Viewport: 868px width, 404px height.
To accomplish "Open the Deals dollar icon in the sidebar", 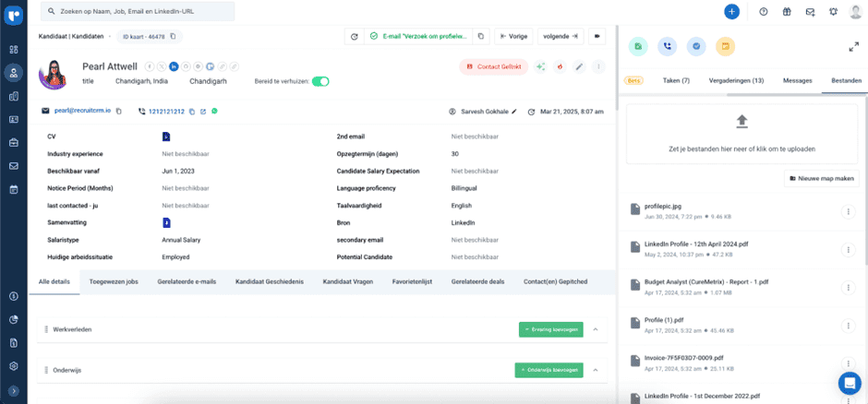I will [14, 296].
